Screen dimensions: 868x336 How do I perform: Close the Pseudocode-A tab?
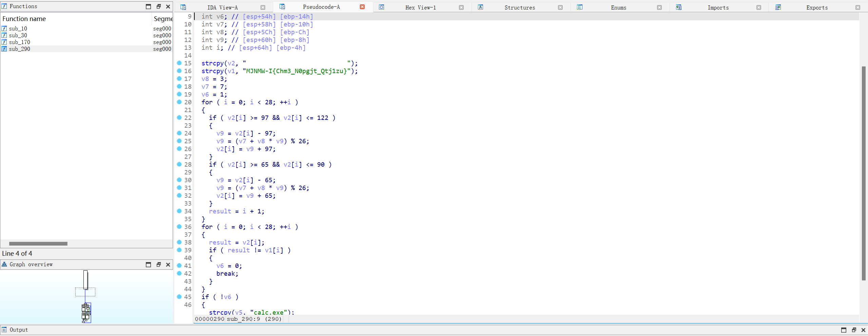point(362,7)
